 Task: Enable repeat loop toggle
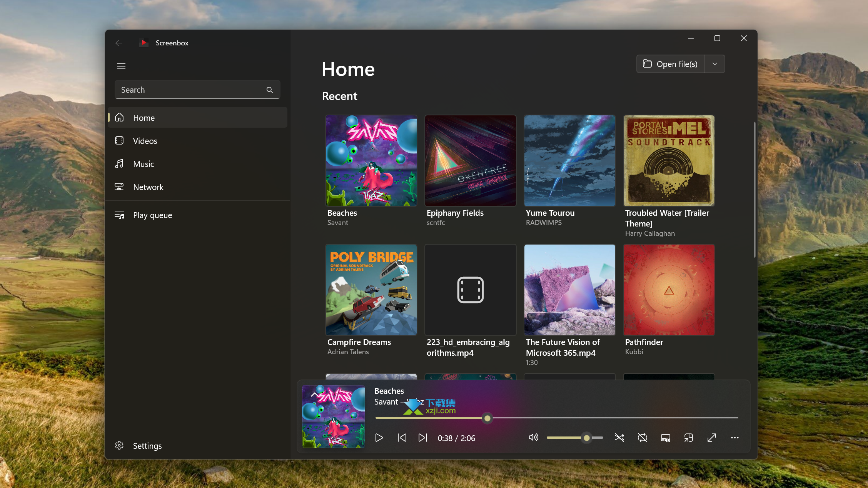tap(643, 437)
